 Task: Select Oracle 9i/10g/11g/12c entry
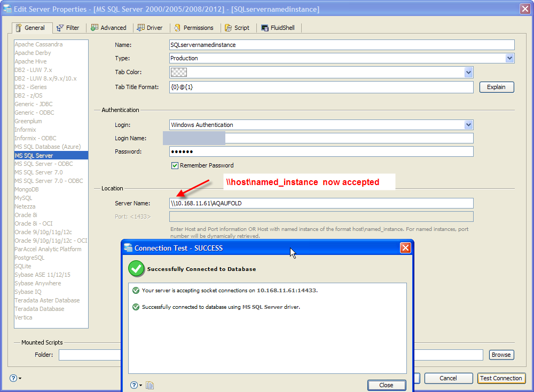pos(43,232)
